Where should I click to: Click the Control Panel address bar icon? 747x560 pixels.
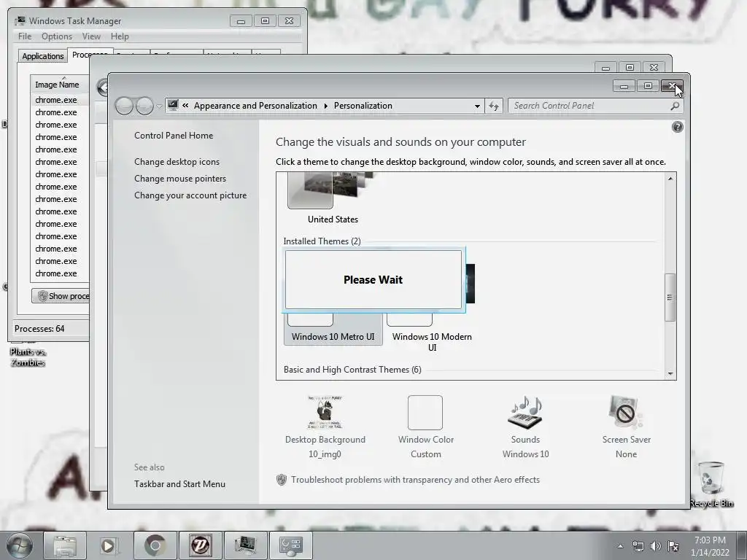click(x=172, y=105)
